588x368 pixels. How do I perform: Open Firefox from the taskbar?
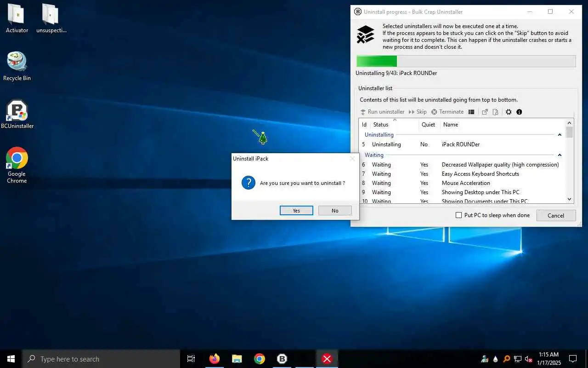point(215,359)
